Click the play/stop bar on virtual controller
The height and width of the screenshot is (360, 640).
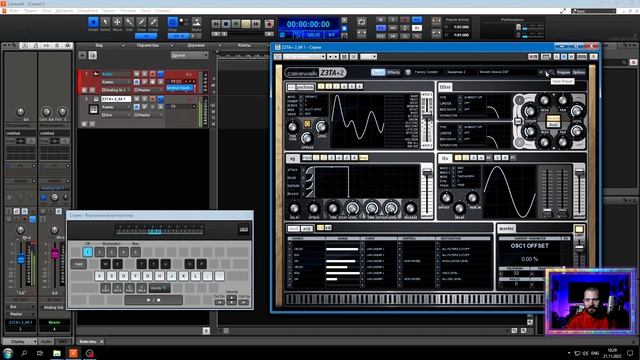pyautogui.click(x=153, y=300)
